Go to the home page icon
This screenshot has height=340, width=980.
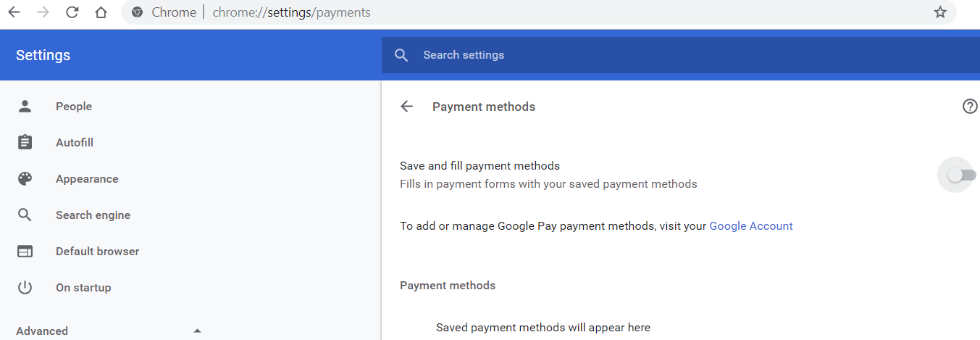101,12
